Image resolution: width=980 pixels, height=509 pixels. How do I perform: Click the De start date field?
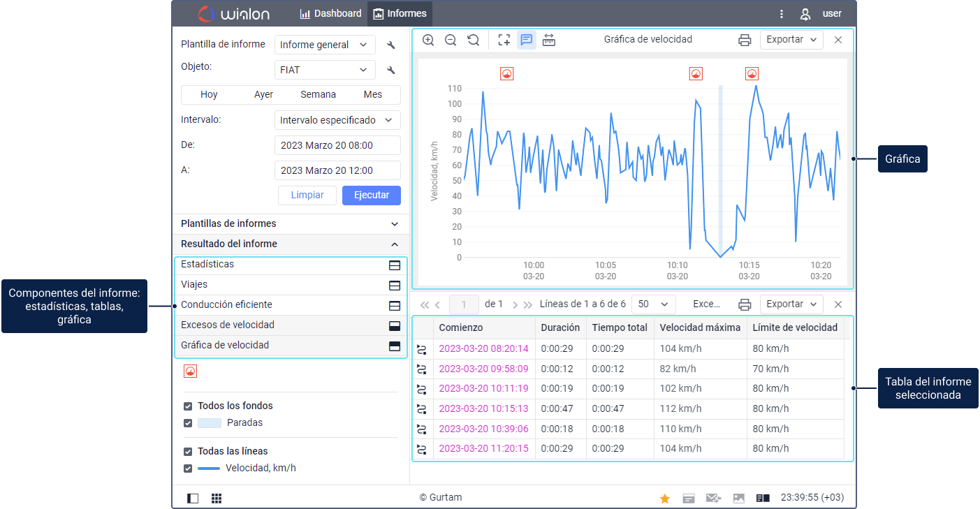337,145
